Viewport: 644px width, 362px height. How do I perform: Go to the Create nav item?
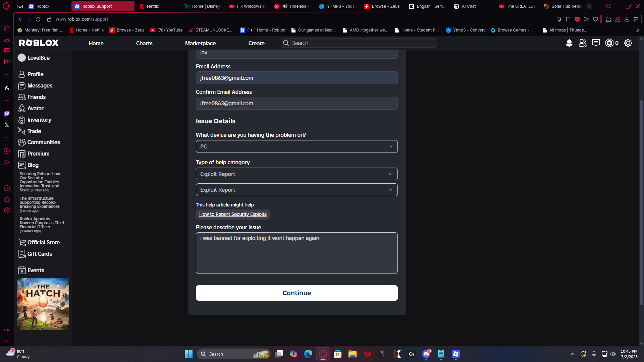click(x=256, y=43)
